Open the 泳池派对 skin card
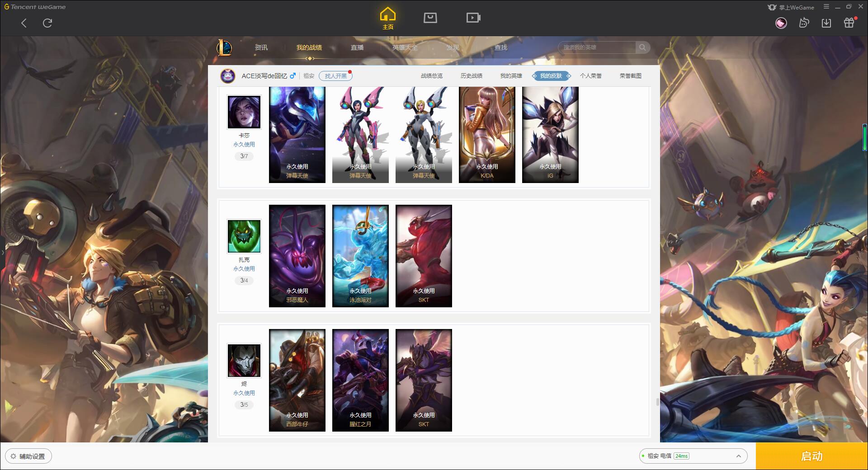The image size is (868, 470). [x=360, y=256]
